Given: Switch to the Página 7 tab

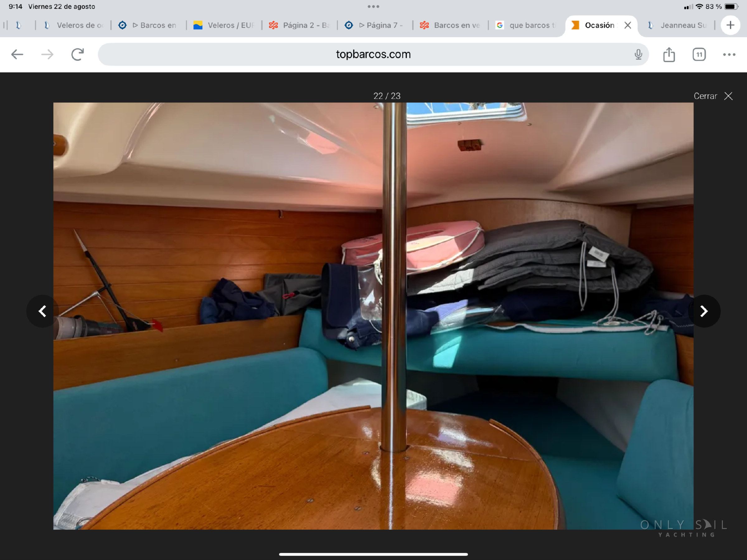Looking at the screenshot, I should [x=374, y=25].
